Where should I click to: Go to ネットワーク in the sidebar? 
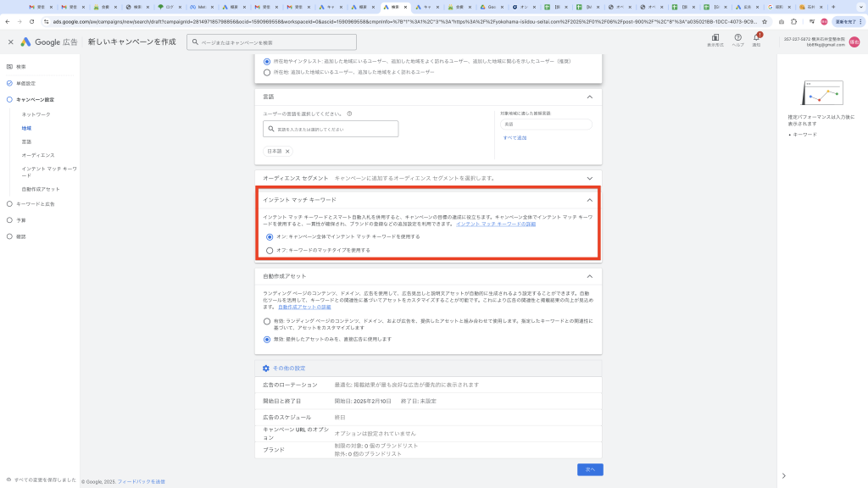coord(36,114)
